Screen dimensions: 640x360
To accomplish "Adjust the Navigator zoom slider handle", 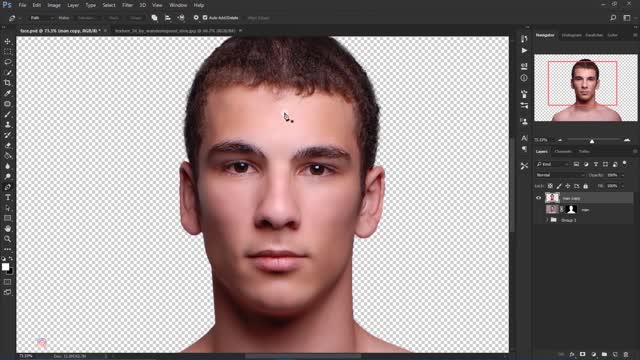I will point(592,141).
